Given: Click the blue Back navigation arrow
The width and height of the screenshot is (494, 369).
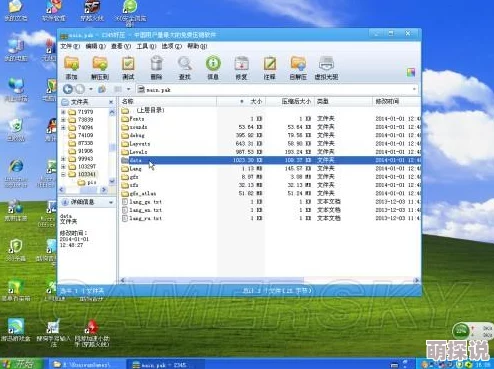Looking at the screenshot, I should click(68, 89).
